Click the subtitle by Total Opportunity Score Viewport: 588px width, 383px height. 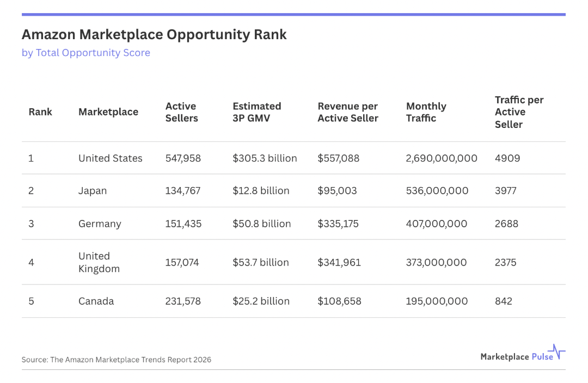86,53
